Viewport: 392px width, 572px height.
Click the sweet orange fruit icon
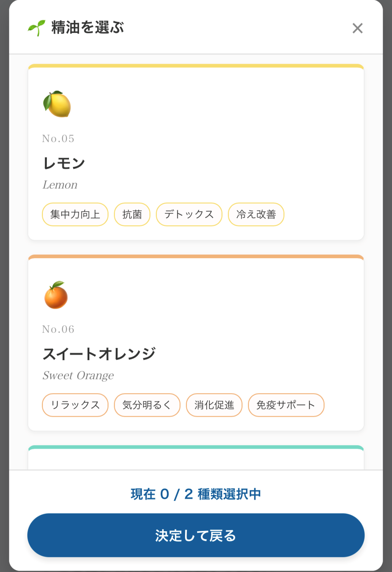coord(56,295)
